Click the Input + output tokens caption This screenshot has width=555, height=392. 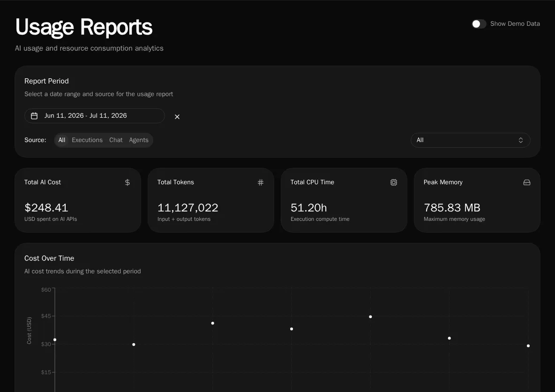[184, 219]
